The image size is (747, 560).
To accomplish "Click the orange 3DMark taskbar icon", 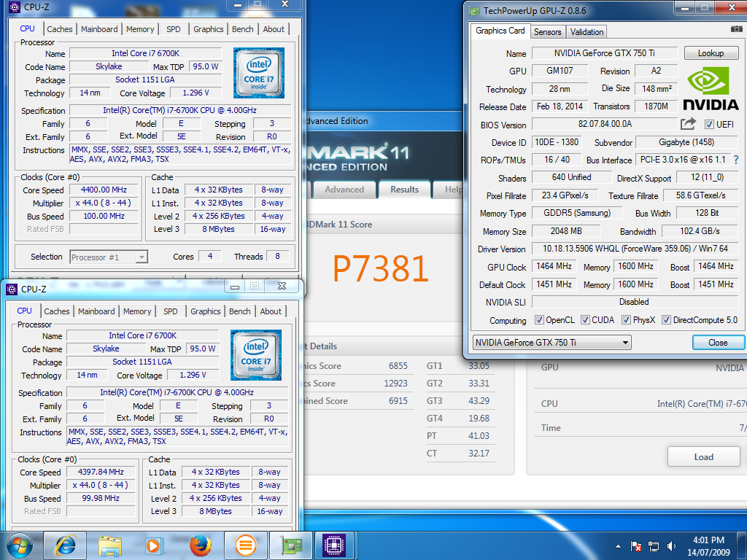I will pyautogui.click(x=245, y=545).
